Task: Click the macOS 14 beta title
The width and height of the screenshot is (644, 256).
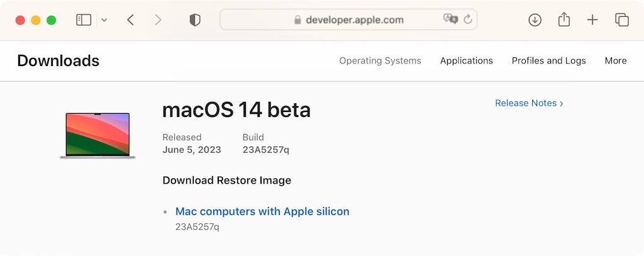Action: (236, 110)
